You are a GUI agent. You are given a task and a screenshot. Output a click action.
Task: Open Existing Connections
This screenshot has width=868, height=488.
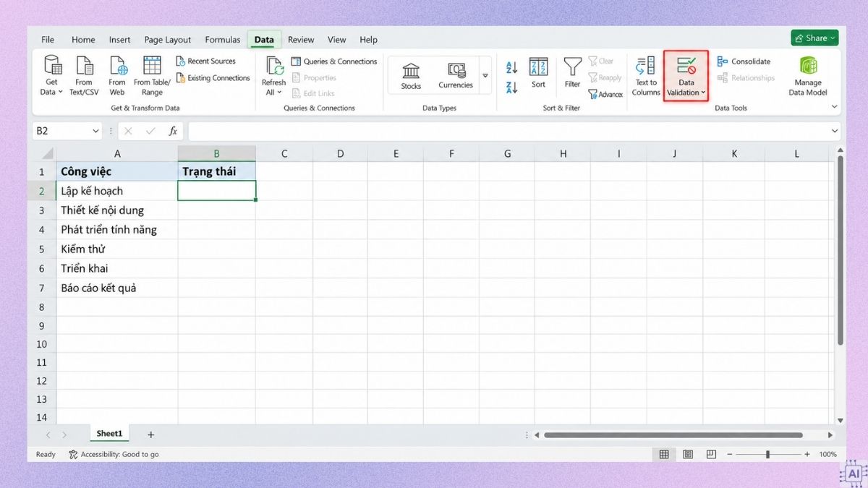(213, 78)
